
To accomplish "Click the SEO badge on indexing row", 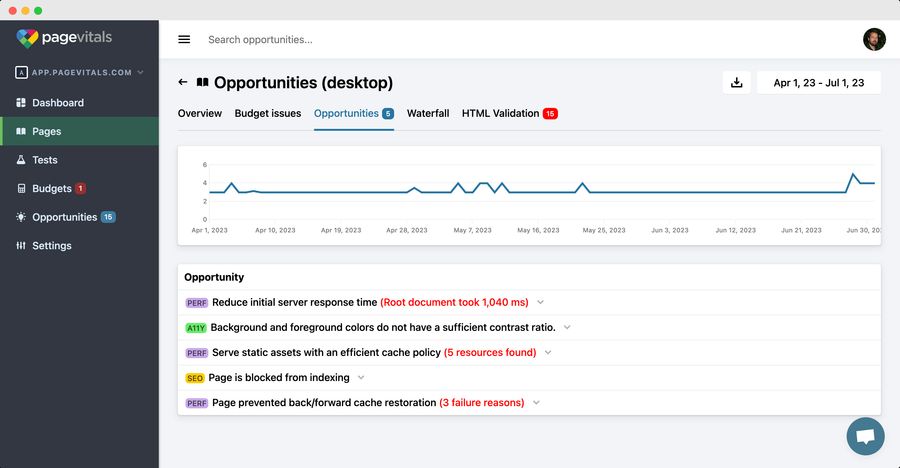I will coord(195,378).
